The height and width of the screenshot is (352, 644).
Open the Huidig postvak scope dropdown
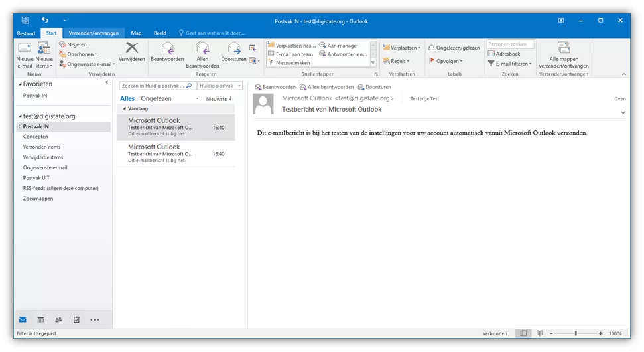tap(220, 86)
